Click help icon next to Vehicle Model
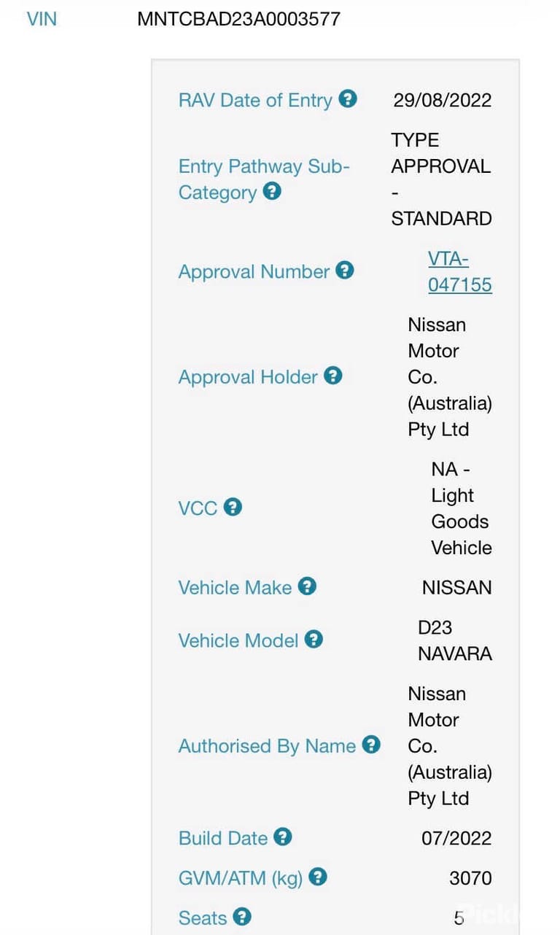Screen dimensions: 560x935 (x=314, y=640)
